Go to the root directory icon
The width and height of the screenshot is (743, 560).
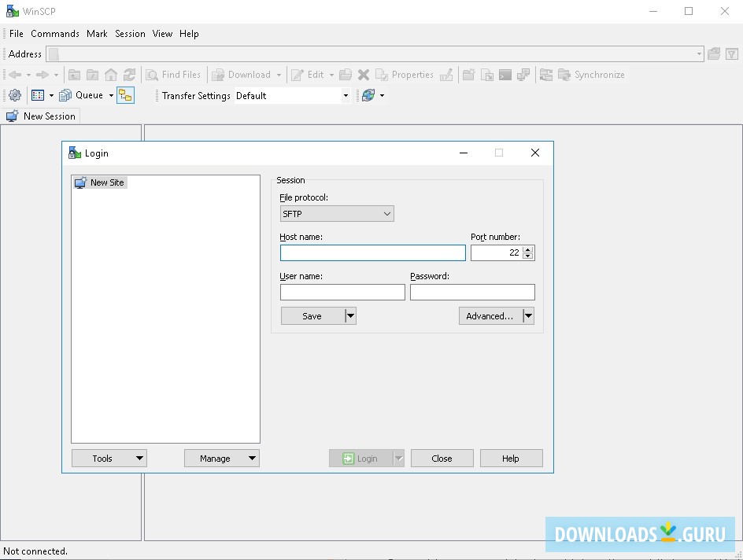click(x=92, y=75)
